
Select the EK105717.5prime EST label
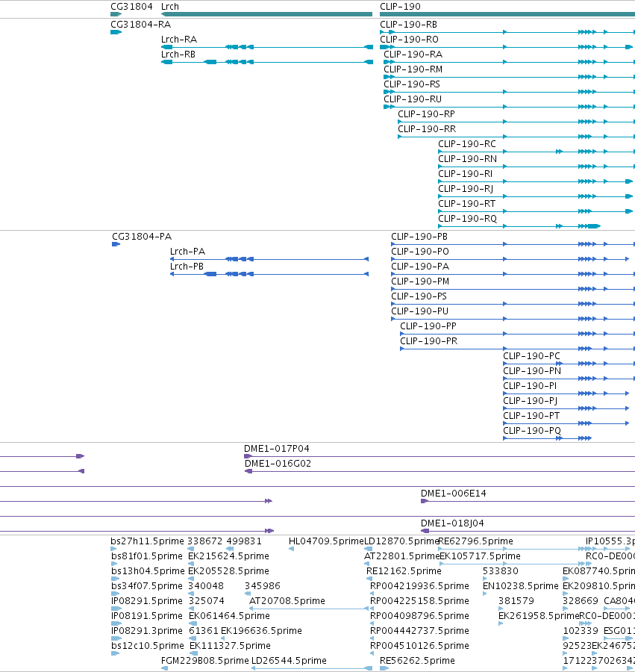481,556
